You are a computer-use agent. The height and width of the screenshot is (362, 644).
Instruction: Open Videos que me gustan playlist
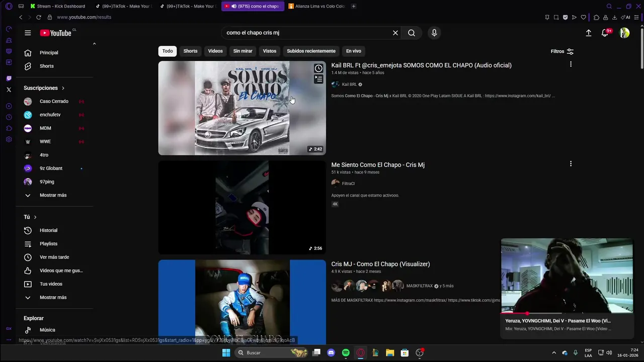pos(54,270)
